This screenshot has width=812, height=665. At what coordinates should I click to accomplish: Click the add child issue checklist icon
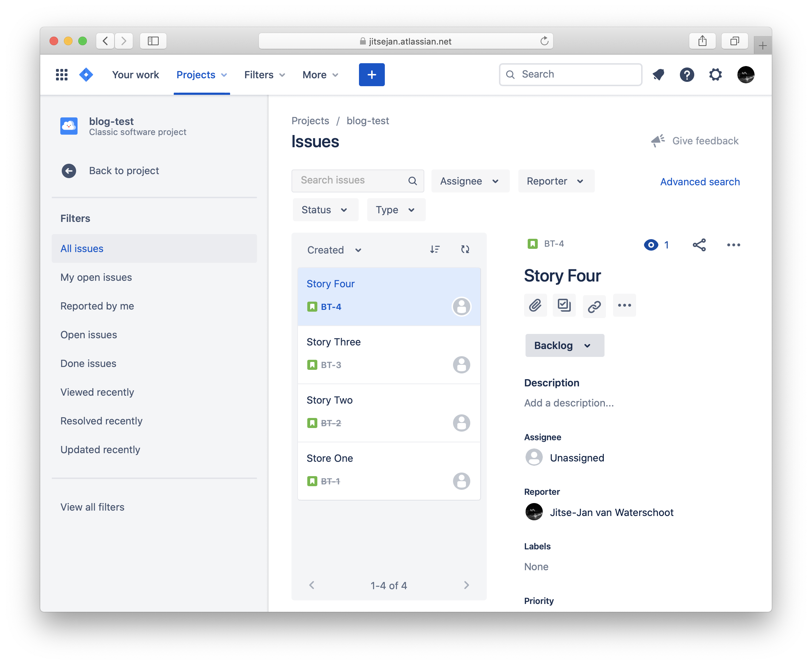click(x=564, y=305)
